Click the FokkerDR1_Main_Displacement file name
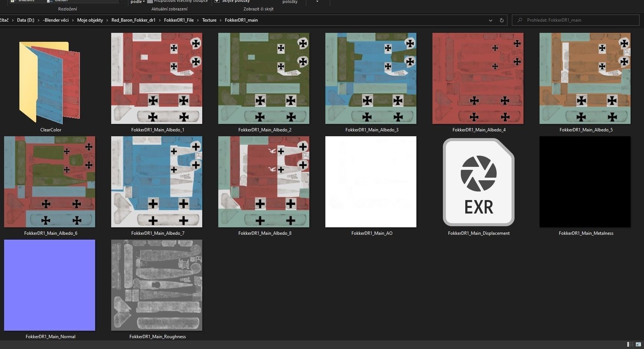644x349 pixels. tap(479, 233)
